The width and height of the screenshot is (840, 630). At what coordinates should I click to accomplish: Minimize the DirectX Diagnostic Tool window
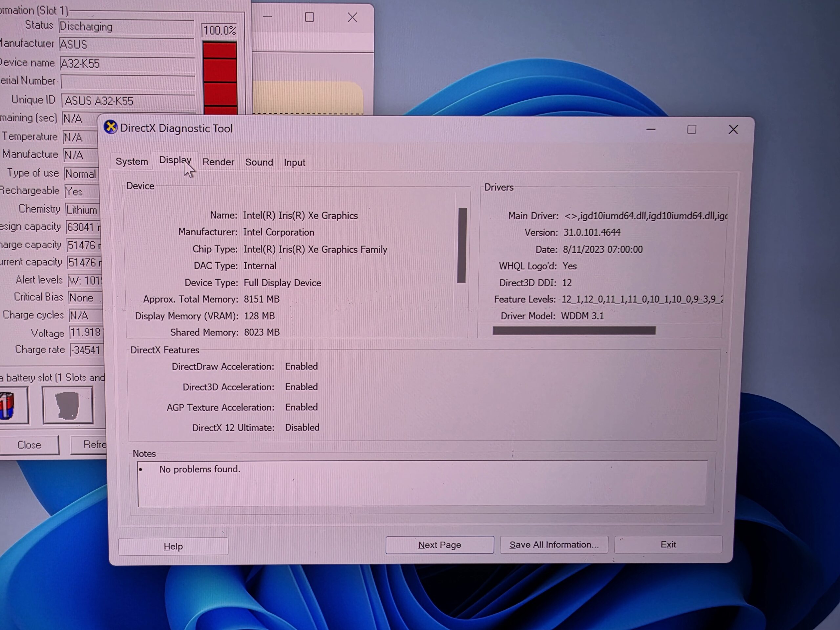tap(651, 130)
